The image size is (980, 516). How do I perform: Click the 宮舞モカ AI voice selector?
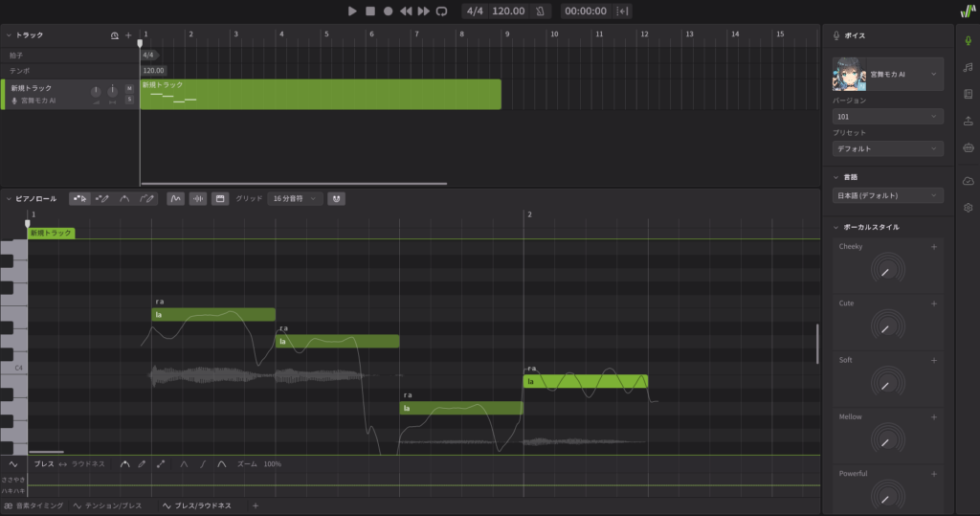point(887,74)
